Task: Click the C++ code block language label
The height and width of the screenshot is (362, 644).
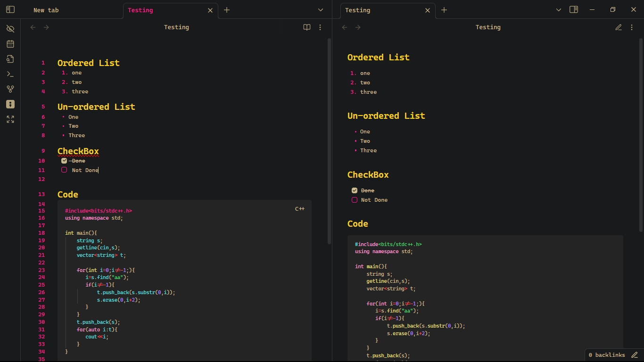Action: pos(300,209)
